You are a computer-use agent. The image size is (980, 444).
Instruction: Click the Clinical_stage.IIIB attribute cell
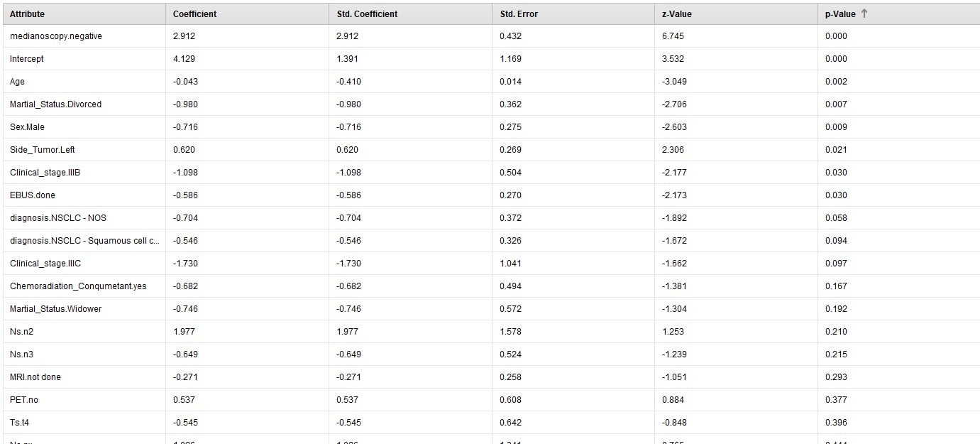tap(84, 173)
